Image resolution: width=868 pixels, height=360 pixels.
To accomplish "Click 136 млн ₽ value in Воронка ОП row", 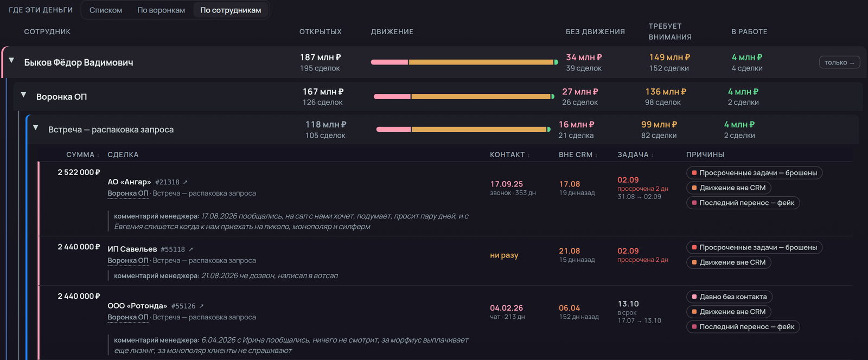I will click(666, 92).
